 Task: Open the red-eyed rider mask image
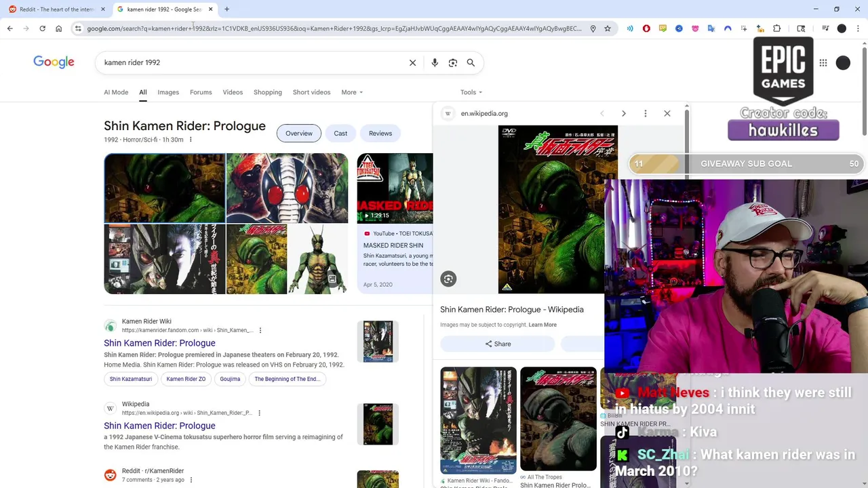coord(287,188)
